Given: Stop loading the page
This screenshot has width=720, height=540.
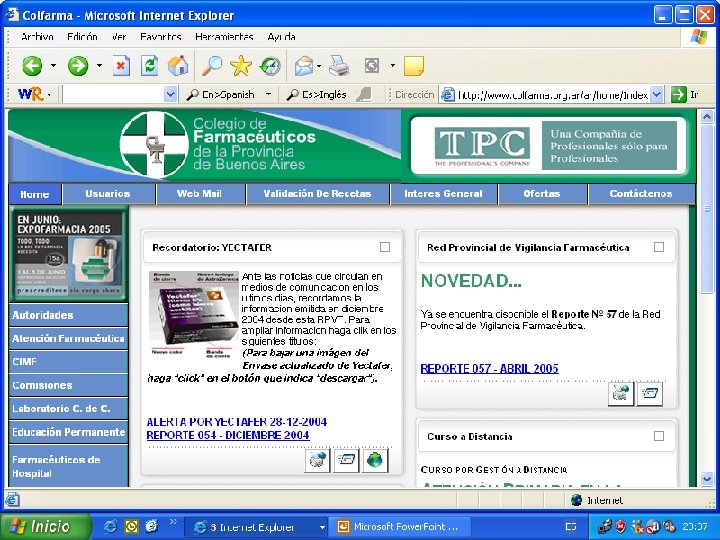Looking at the screenshot, I should [121, 66].
